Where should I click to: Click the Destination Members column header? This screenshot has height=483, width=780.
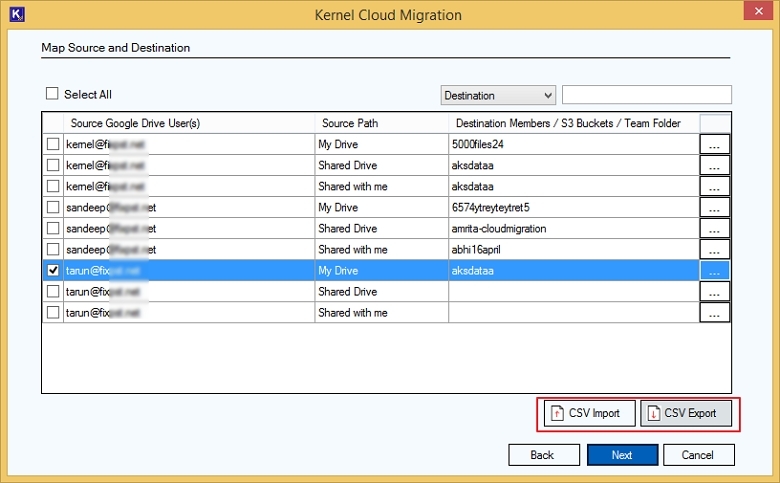coord(574,123)
